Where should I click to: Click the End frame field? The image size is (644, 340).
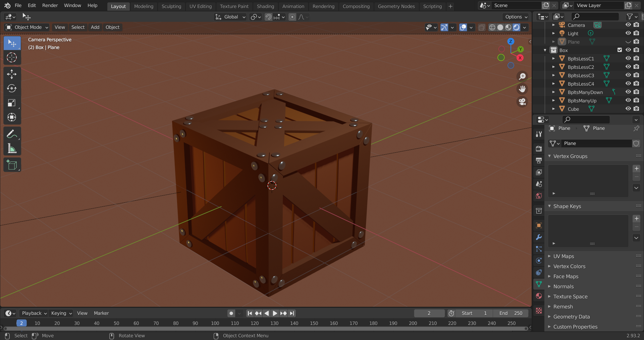click(x=511, y=313)
